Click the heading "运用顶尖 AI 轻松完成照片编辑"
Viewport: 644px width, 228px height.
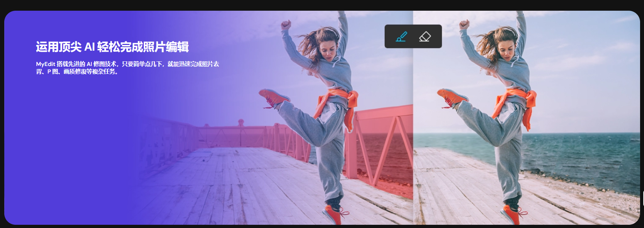(x=112, y=47)
